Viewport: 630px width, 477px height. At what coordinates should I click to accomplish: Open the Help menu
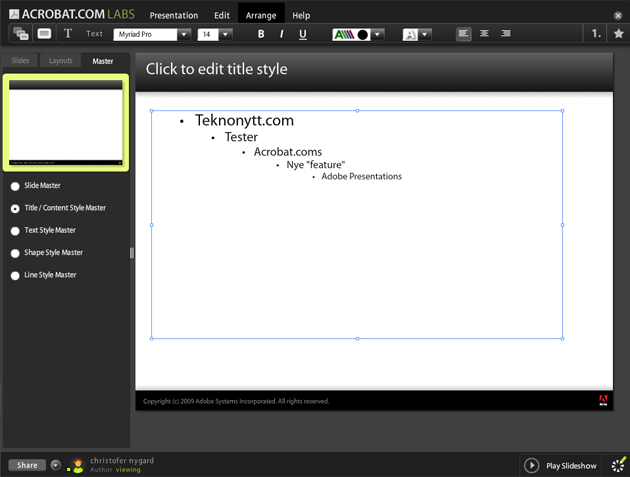point(301,16)
